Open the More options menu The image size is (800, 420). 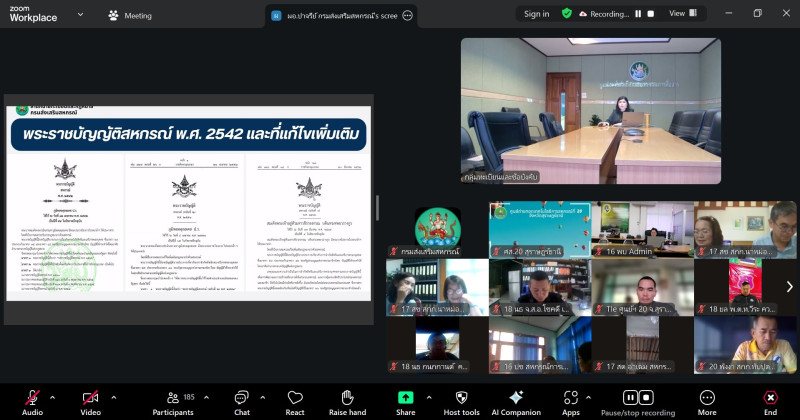[707, 398]
